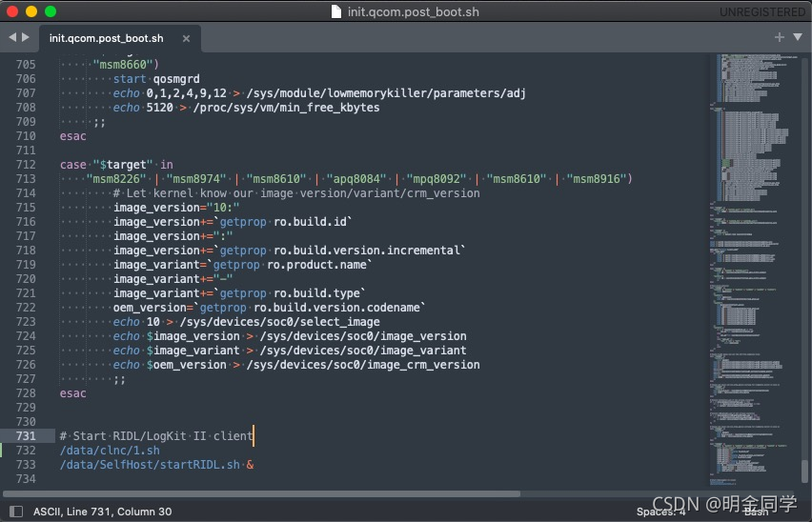The image size is (812, 522).
Task: Toggle the side bar icon in status bar
Action: [16, 512]
